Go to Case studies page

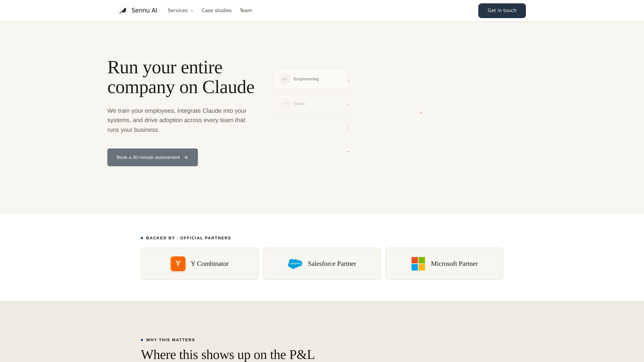click(x=217, y=11)
